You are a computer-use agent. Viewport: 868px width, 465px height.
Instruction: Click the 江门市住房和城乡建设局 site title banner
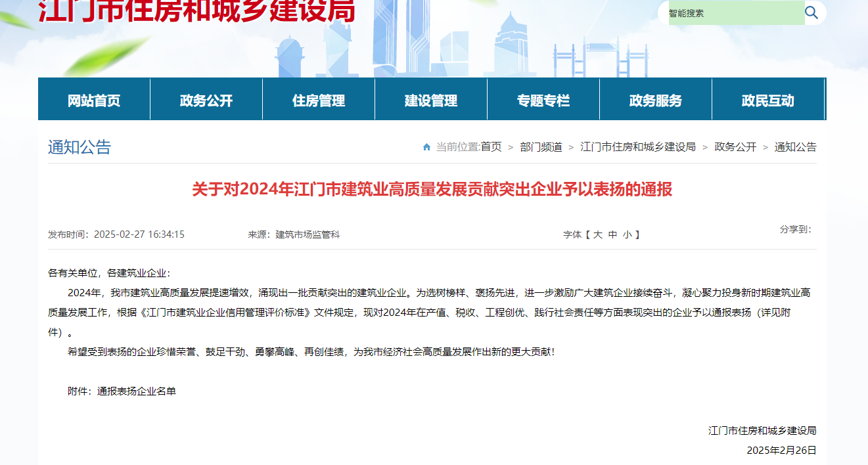[x=196, y=11]
